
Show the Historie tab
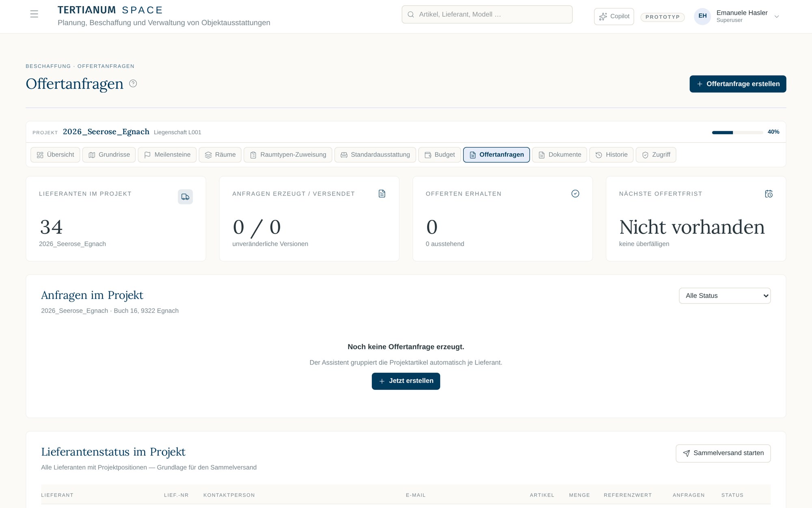tap(611, 155)
